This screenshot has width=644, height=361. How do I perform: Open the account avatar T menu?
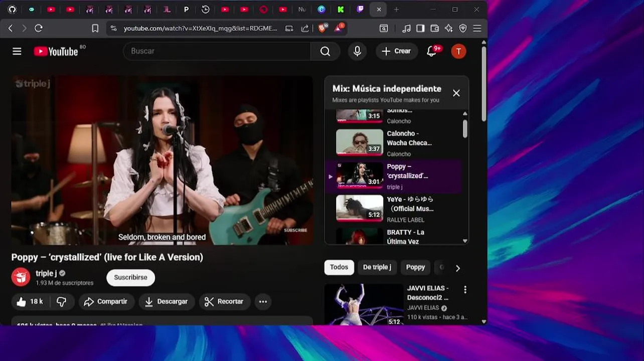[x=458, y=51]
